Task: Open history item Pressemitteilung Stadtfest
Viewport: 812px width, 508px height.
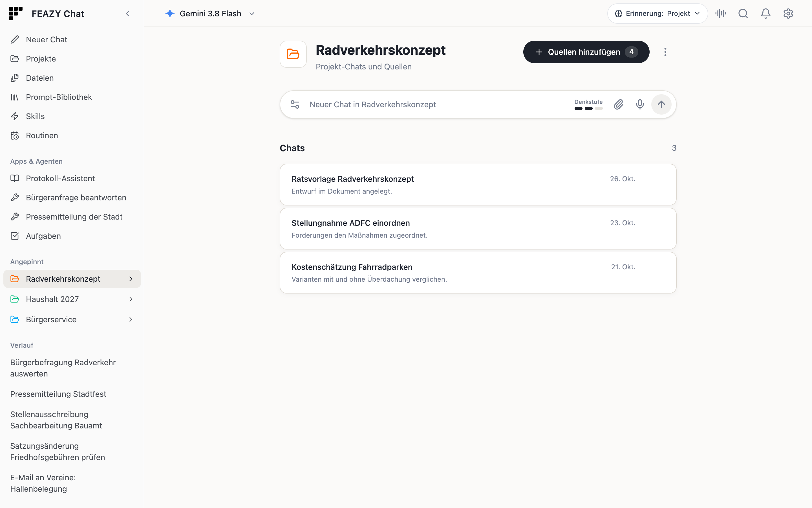Action: 72,394
